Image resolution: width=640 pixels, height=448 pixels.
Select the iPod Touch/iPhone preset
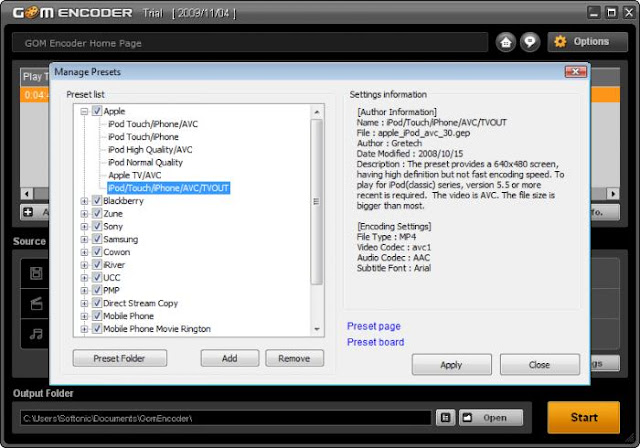pyautogui.click(x=143, y=137)
